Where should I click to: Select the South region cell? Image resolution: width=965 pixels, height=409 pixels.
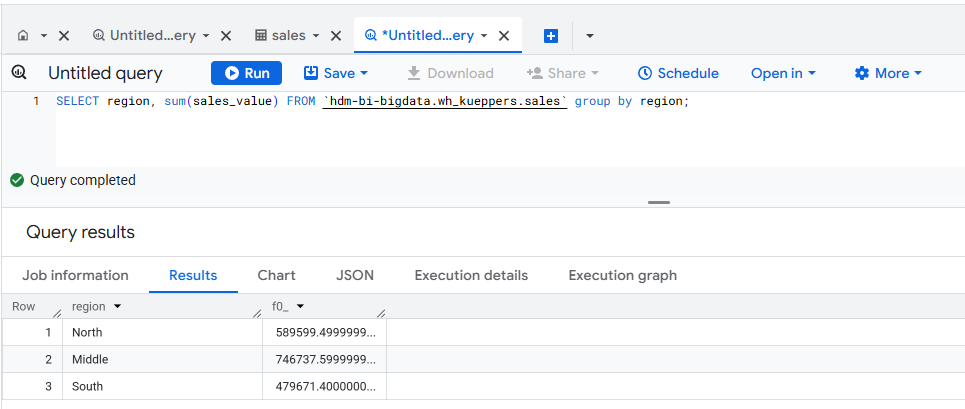pos(162,386)
